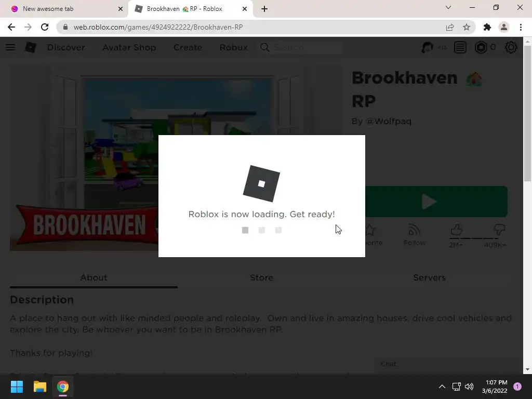Viewport: 532px width, 399px height.
Task: Open the notification count badge
Action: [x=517, y=387]
